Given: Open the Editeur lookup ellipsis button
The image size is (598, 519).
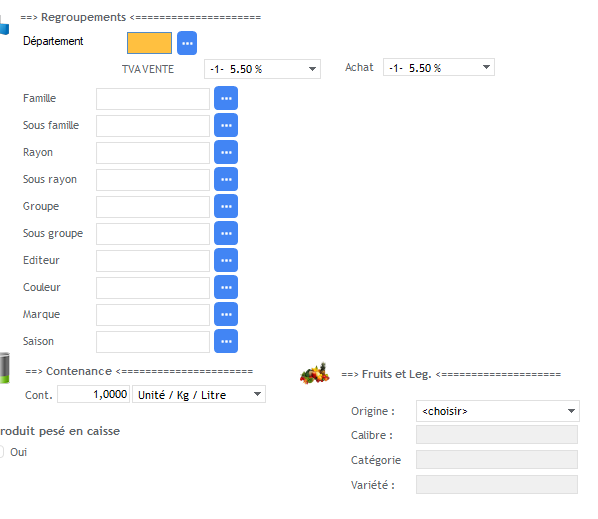Looking at the screenshot, I should pos(226,260).
